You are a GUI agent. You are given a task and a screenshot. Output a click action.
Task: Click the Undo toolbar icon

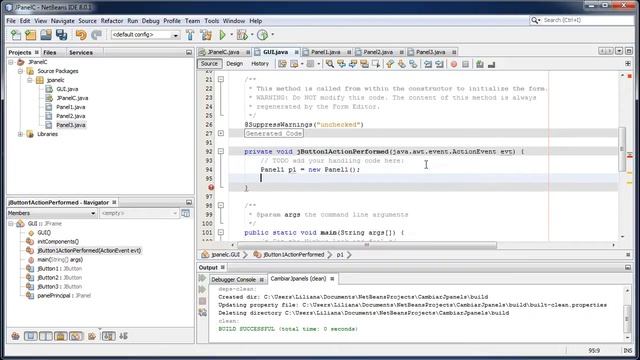tap(81, 35)
